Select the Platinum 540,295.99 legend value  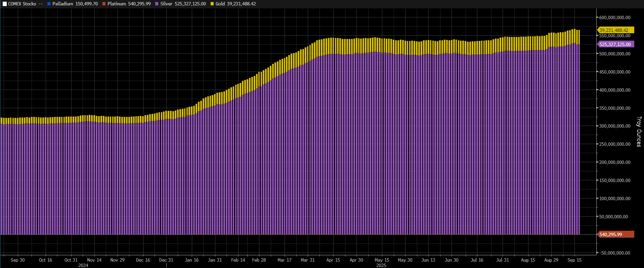(129, 4)
